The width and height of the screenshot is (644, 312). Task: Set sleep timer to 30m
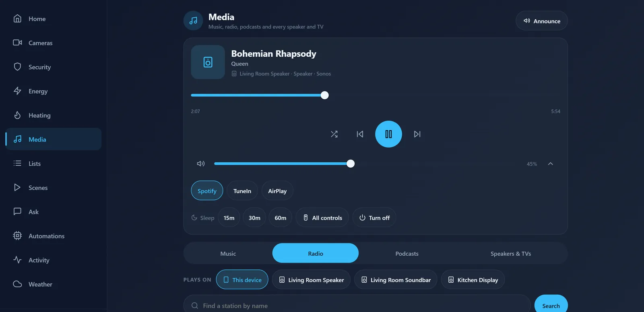(x=254, y=218)
